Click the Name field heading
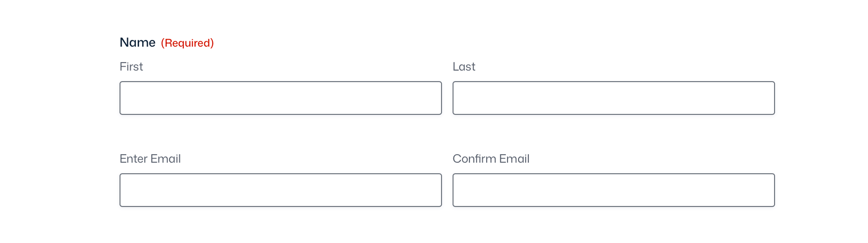Screen dimensions: 868x243 pos(137,43)
